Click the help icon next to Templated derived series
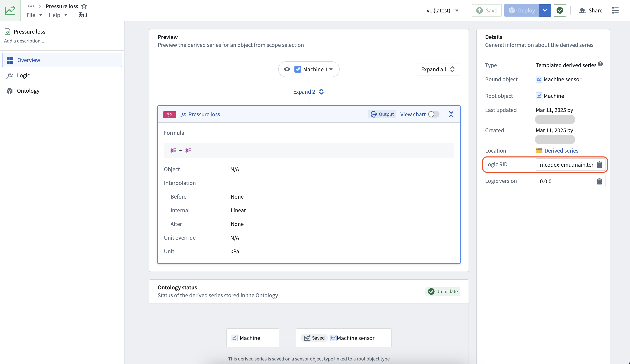 [600, 64]
